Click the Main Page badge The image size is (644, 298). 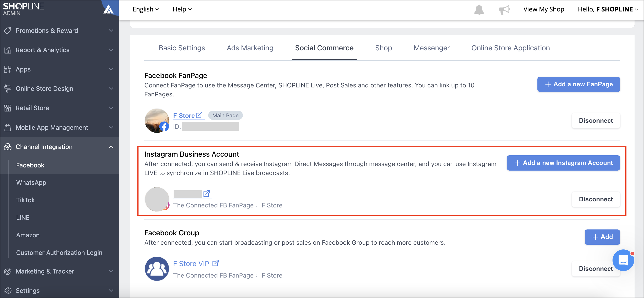pos(225,116)
